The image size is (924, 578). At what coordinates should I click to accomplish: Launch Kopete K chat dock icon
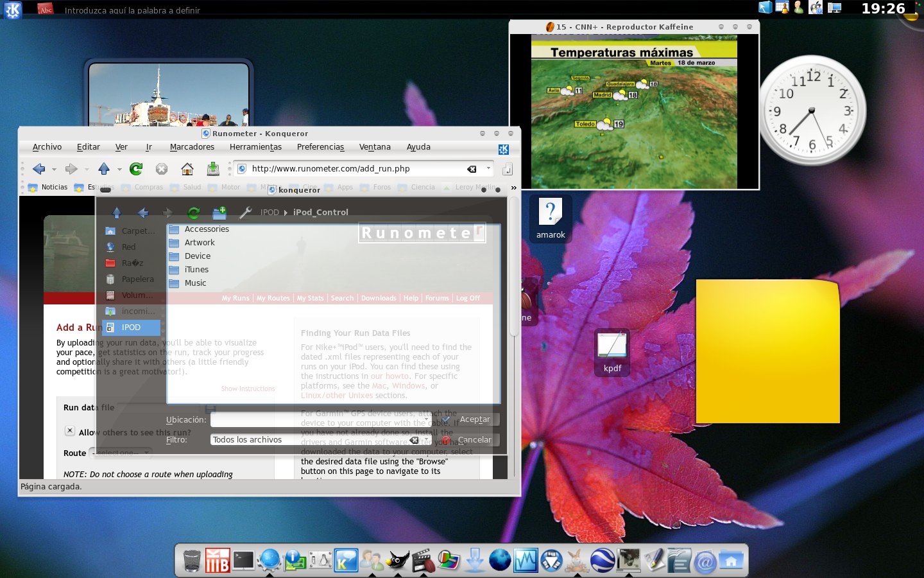[x=346, y=560]
